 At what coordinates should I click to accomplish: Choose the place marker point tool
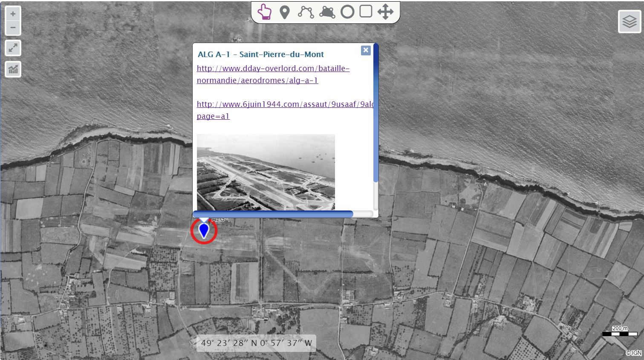tap(285, 12)
